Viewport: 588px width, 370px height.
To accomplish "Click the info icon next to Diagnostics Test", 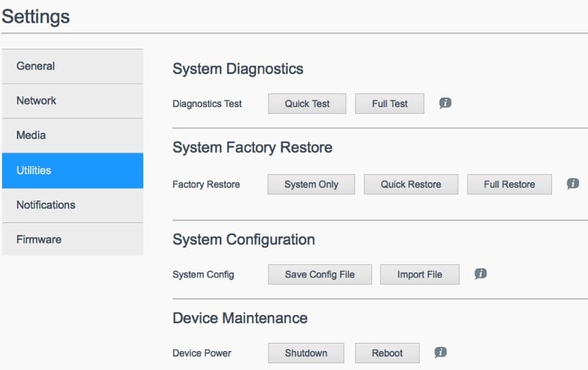I will pyautogui.click(x=445, y=104).
